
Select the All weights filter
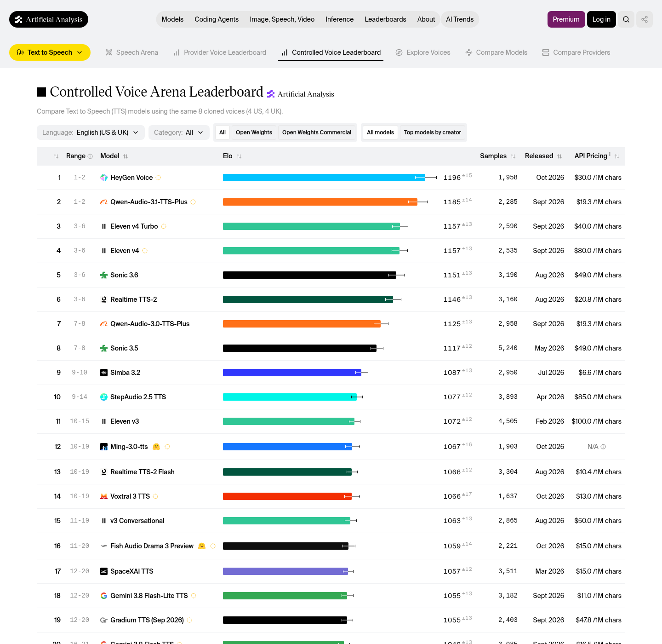point(223,132)
